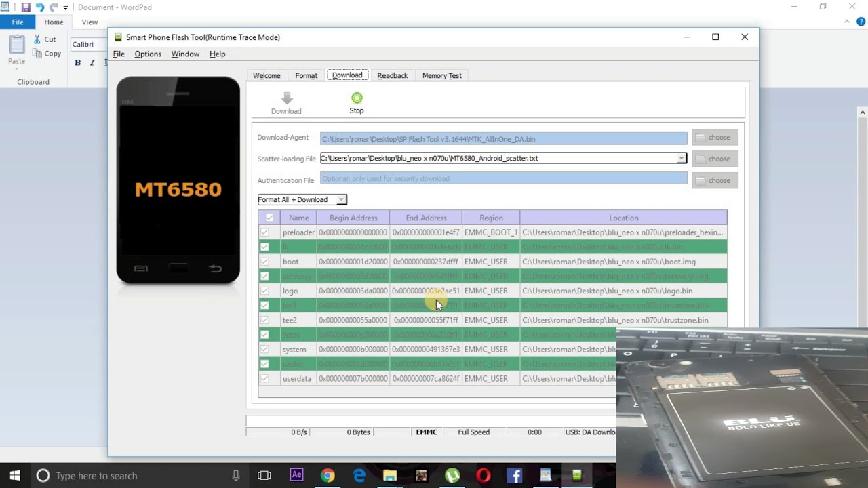The width and height of the screenshot is (868, 488).
Task: Toggle the tee2 partition checkbox
Action: tap(264, 320)
